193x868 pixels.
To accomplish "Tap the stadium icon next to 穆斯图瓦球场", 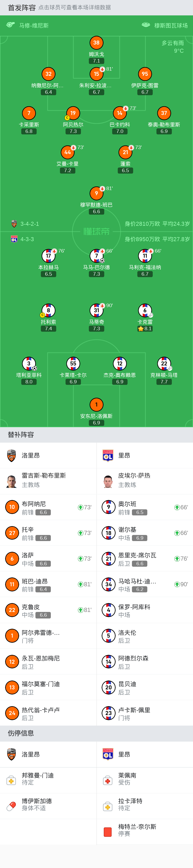I will (x=146, y=25).
